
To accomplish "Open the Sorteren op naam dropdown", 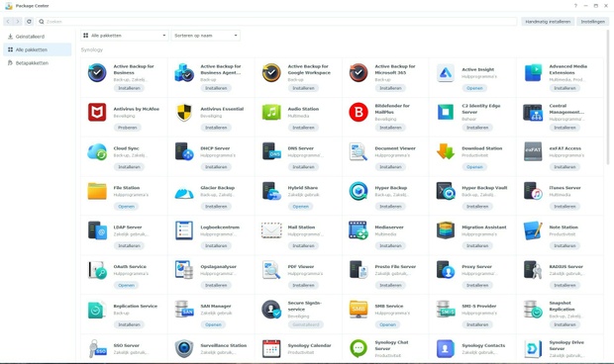I will [206, 36].
